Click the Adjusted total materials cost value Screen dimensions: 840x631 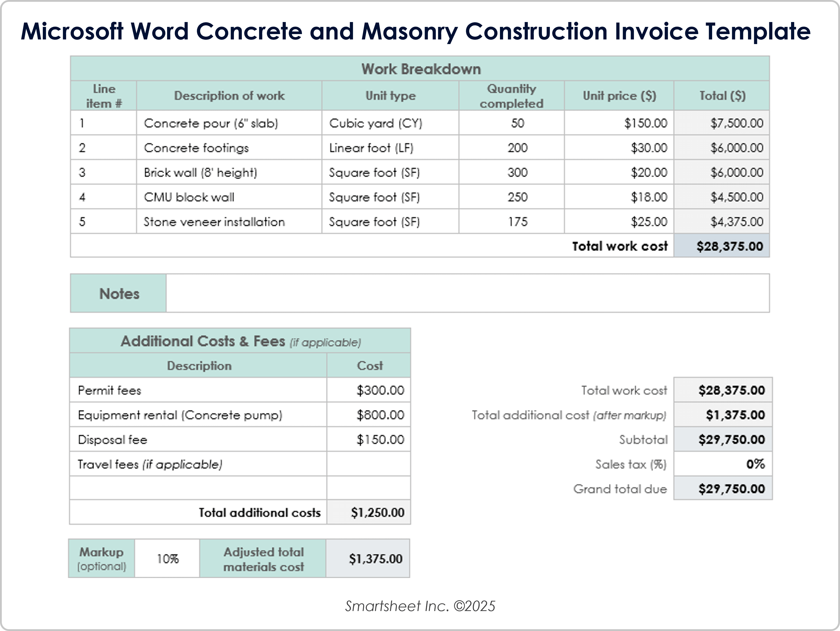click(x=375, y=558)
